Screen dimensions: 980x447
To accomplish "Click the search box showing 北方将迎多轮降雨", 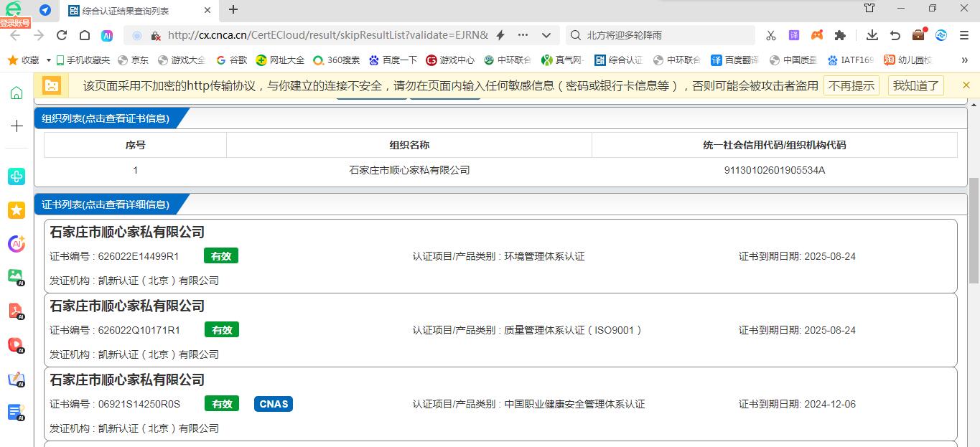I will pos(661,35).
